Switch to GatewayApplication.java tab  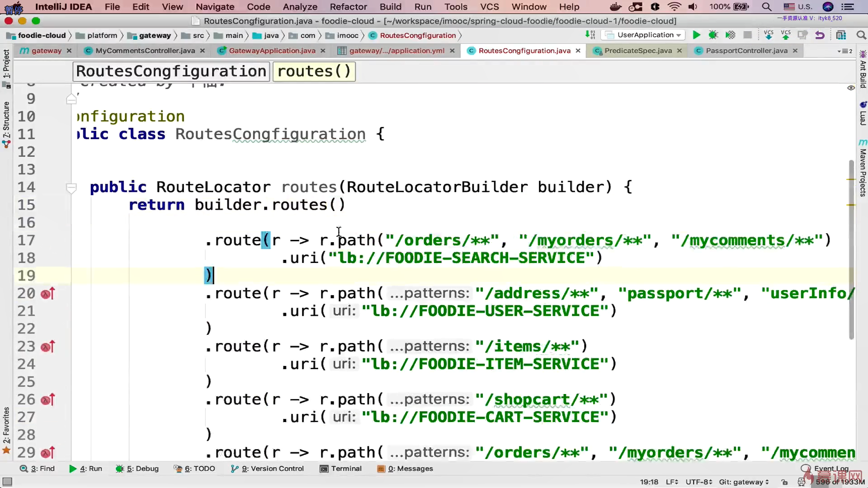point(272,51)
